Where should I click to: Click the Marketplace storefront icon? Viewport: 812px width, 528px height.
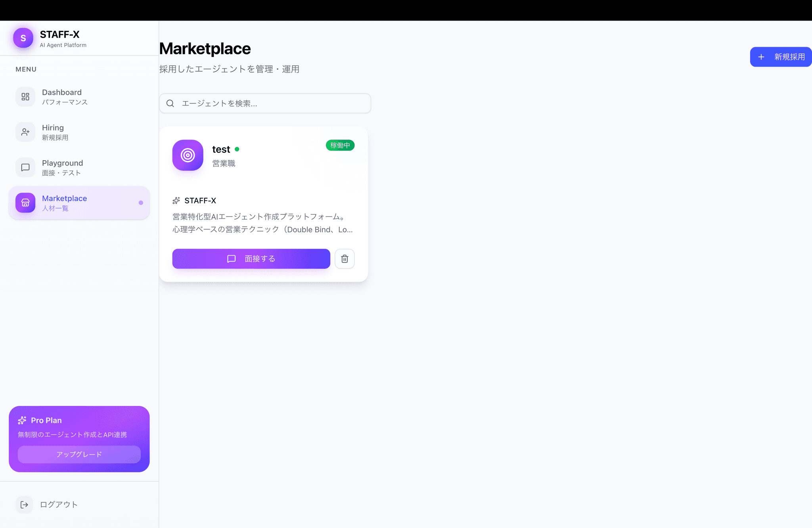25,203
